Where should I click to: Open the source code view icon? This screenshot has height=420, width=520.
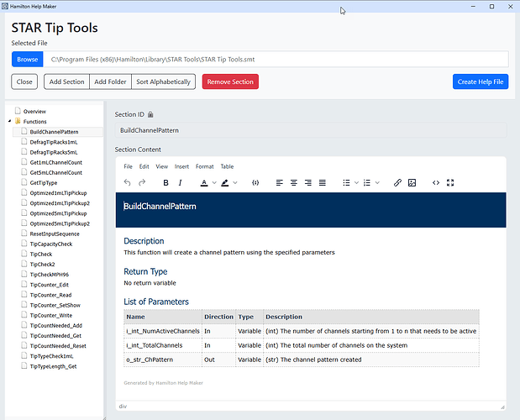(x=436, y=182)
